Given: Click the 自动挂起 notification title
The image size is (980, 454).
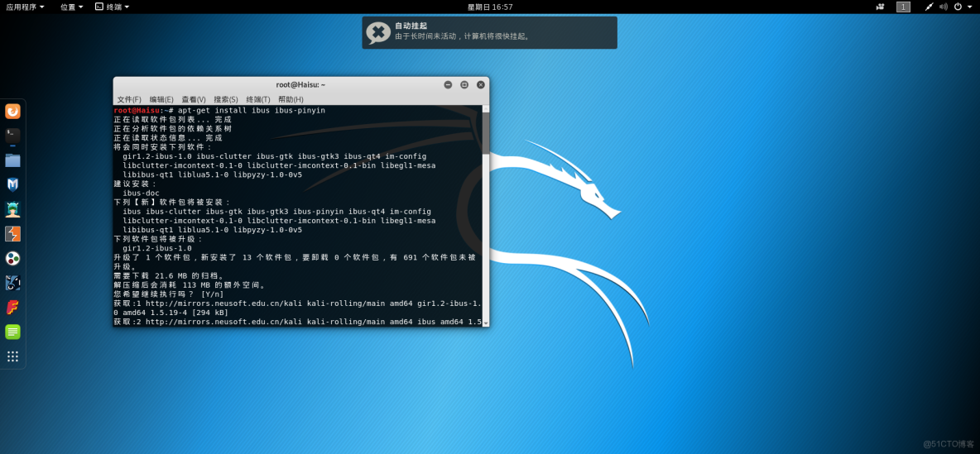Looking at the screenshot, I should point(411,26).
